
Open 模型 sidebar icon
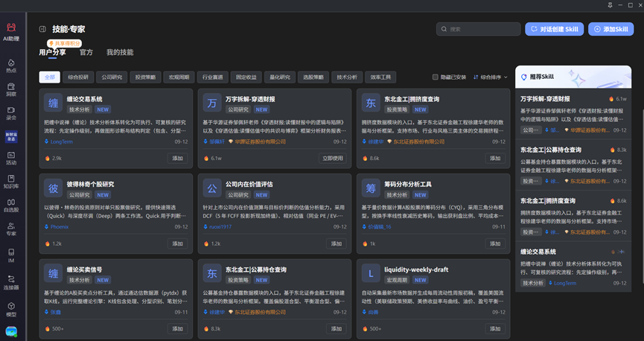(11, 310)
